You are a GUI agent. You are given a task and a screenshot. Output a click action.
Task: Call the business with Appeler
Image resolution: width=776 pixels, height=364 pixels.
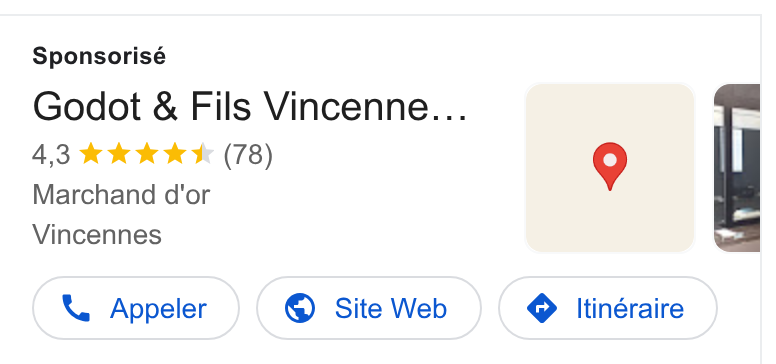pyautogui.click(x=136, y=308)
